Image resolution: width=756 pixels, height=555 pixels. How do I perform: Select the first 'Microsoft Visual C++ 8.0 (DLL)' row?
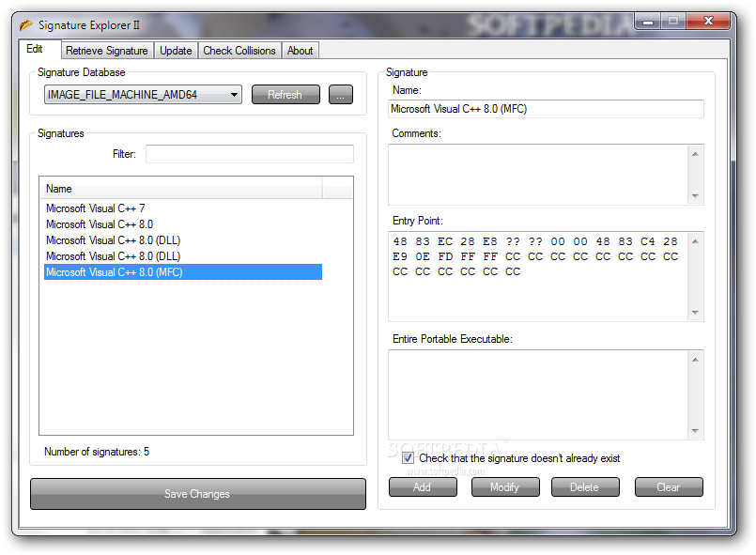(183, 240)
